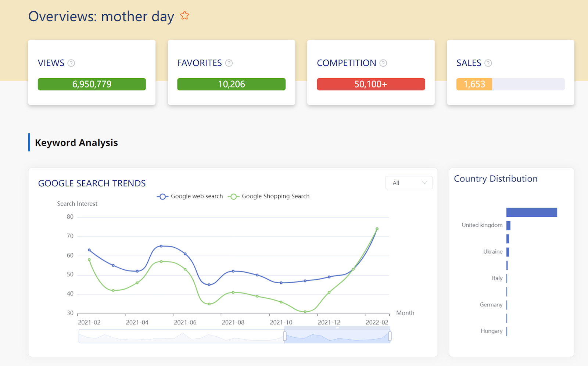
Task: Click the top bar in Country Distribution
Action: coord(532,212)
